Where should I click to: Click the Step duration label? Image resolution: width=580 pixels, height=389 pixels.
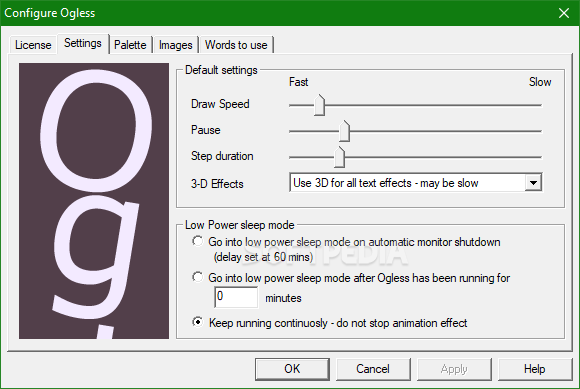(222, 156)
